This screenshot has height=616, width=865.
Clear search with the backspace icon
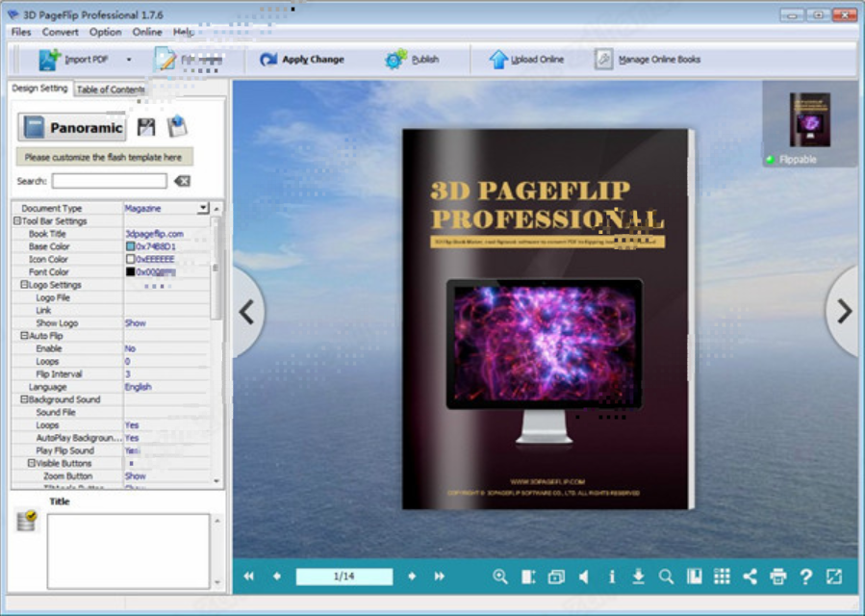pyautogui.click(x=182, y=181)
